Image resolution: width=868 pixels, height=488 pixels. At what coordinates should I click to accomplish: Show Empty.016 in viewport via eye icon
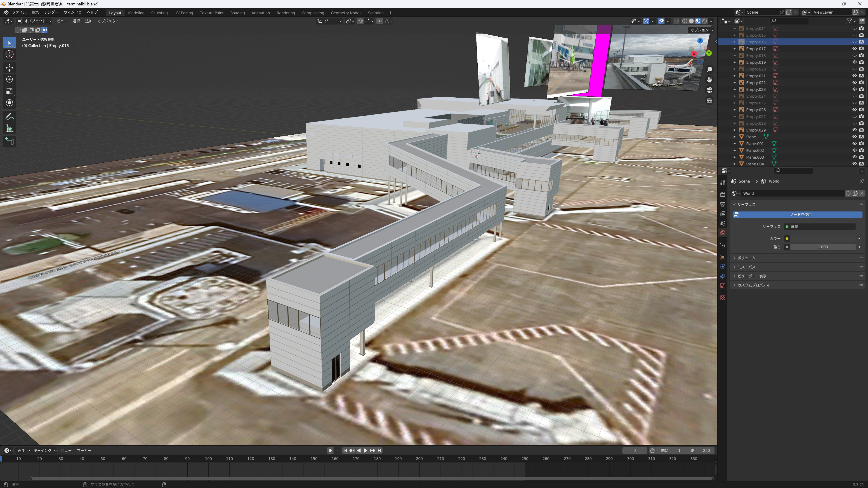coord(854,42)
